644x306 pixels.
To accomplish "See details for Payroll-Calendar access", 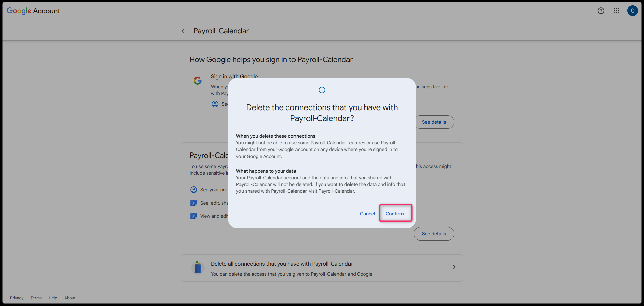I will pos(434,234).
